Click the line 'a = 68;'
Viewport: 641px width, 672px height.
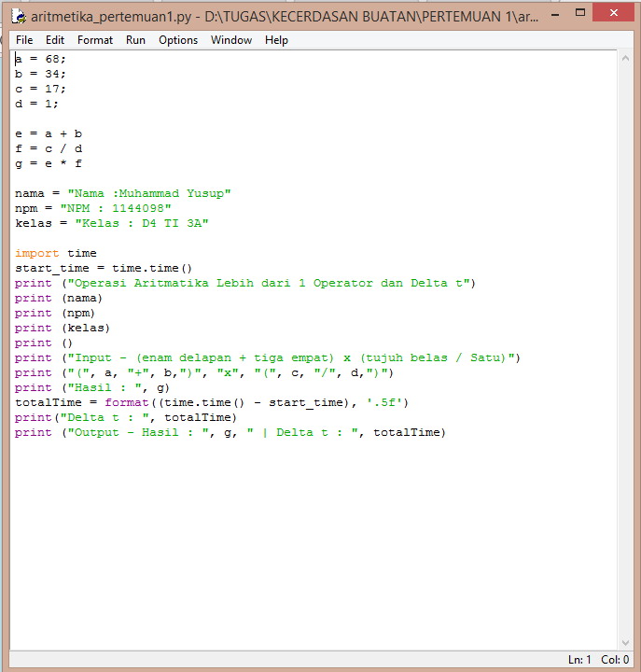[40, 59]
